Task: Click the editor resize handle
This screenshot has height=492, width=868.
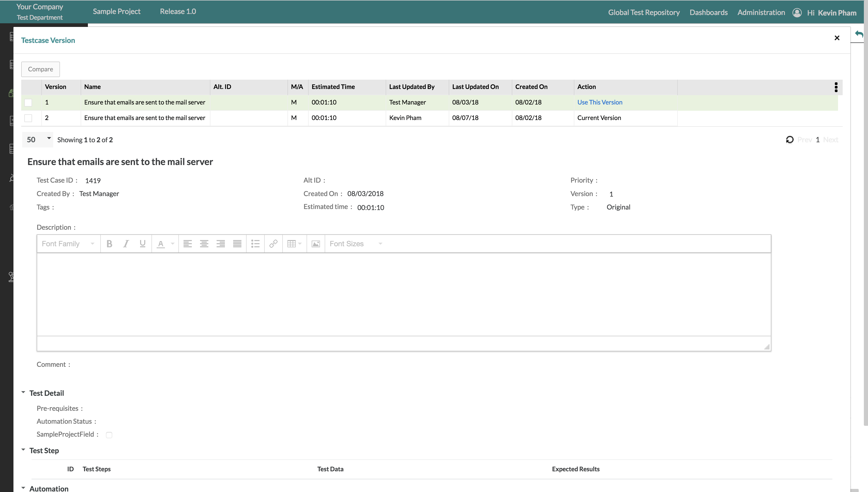Action: click(767, 347)
